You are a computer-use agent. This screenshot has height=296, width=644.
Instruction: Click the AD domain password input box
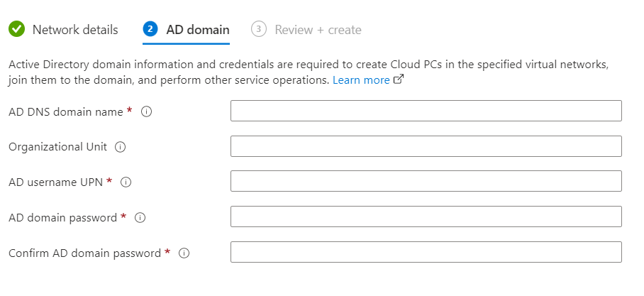coord(426,216)
